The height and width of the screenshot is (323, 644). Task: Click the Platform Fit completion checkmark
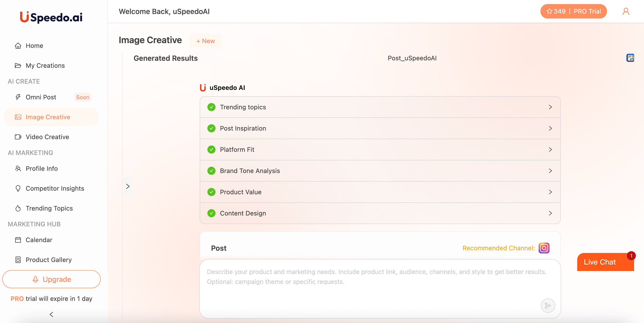[211, 149]
